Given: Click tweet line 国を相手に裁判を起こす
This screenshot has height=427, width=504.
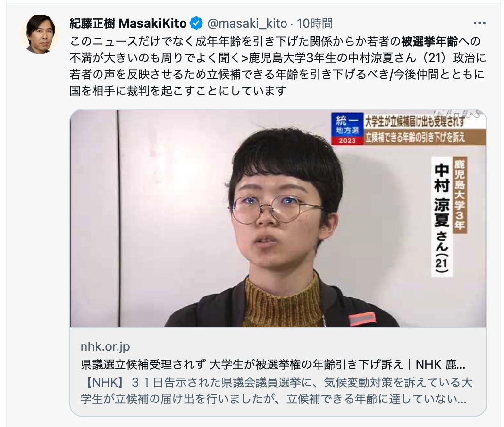Looking at the screenshot, I should pos(178,91).
